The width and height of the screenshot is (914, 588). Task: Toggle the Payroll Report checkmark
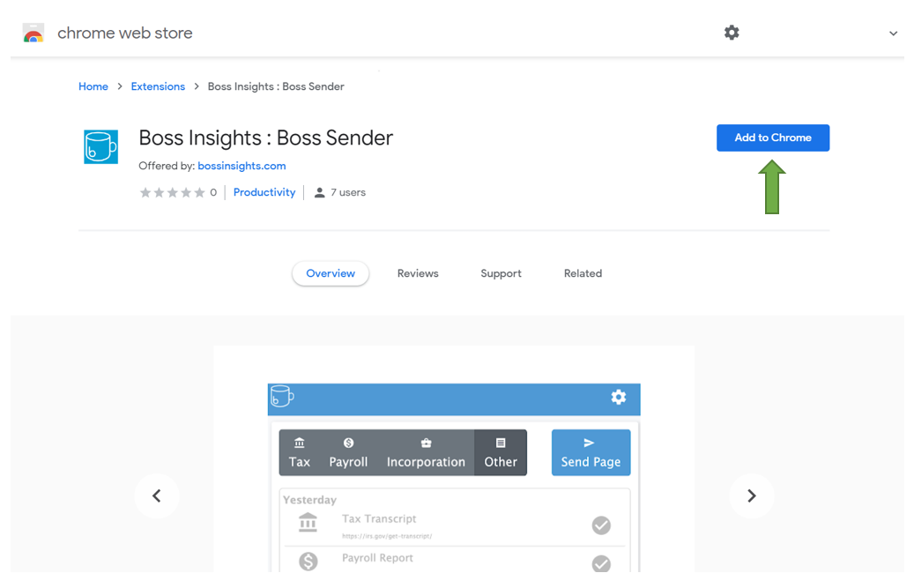click(601, 563)
